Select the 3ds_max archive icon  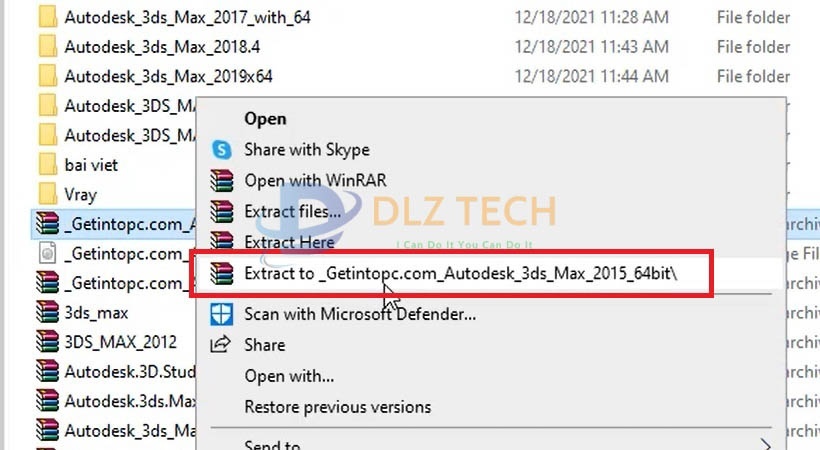click(48, 313)
